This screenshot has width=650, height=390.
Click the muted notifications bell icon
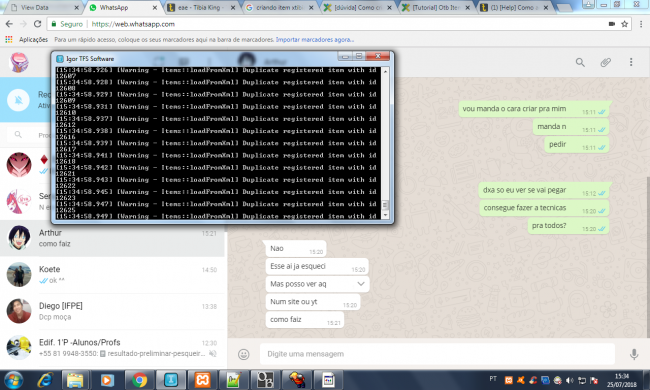19,100
